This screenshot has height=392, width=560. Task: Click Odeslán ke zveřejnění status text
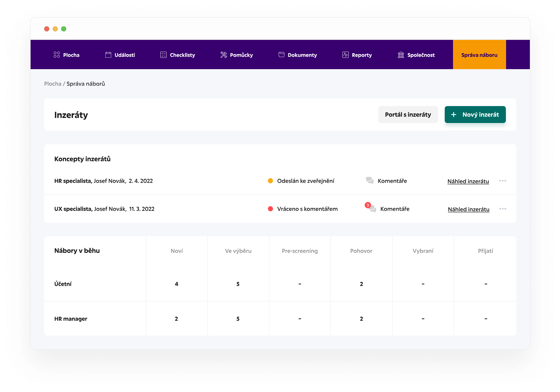click(x=306, y=181)
